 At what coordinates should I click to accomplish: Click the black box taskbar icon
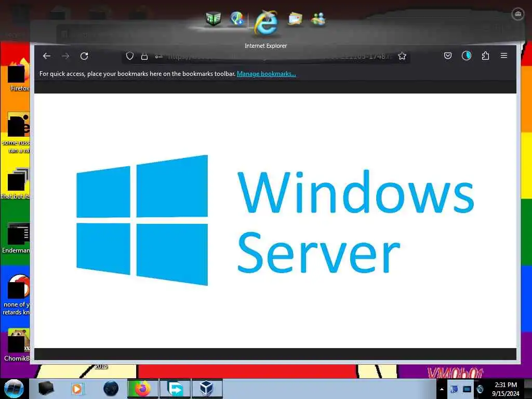pyautogui.click(x=46, y=389)
